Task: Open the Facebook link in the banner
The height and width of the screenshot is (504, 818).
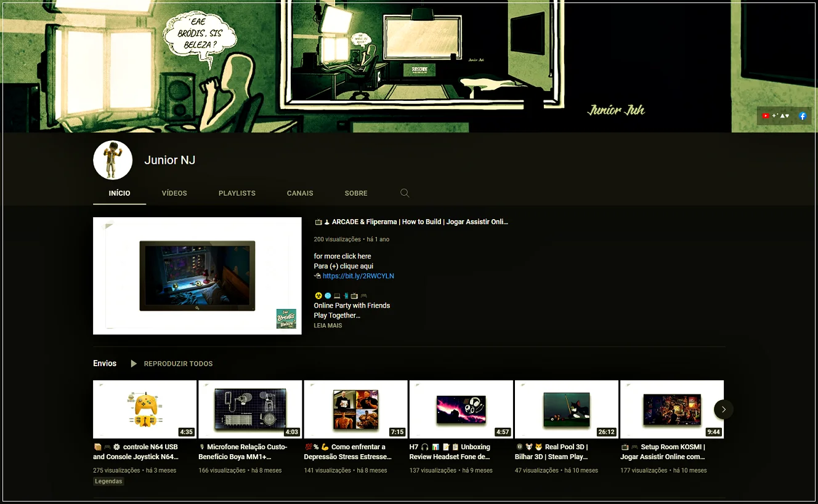Action: pos(803,116)
